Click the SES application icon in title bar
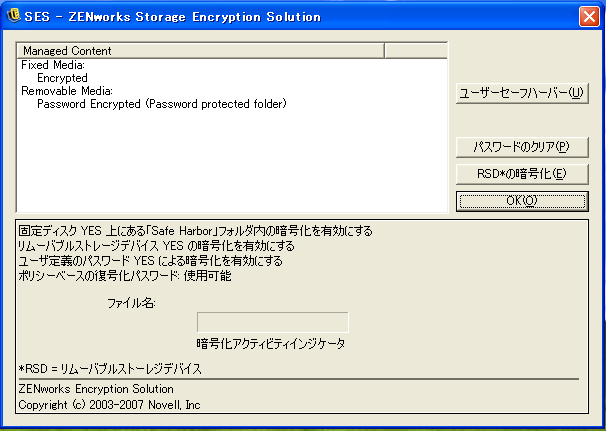The width and height of the screenshot is (606, 431). coord(14,16)
